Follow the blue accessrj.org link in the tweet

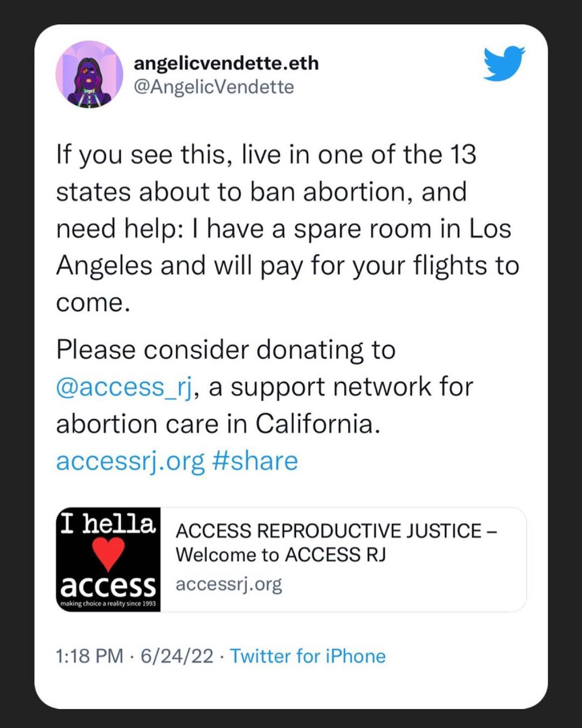click(130, 461)
